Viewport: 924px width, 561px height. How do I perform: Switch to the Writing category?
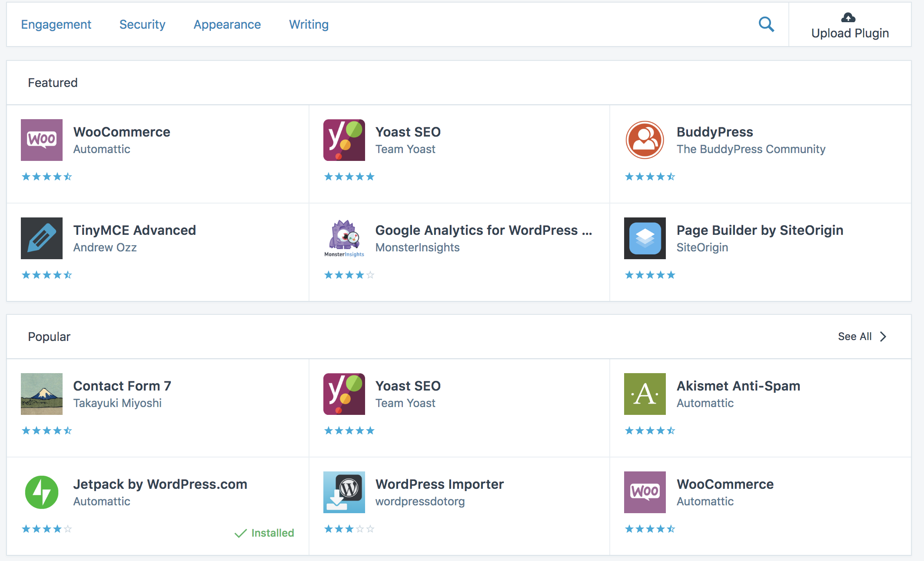click(309, 25)
